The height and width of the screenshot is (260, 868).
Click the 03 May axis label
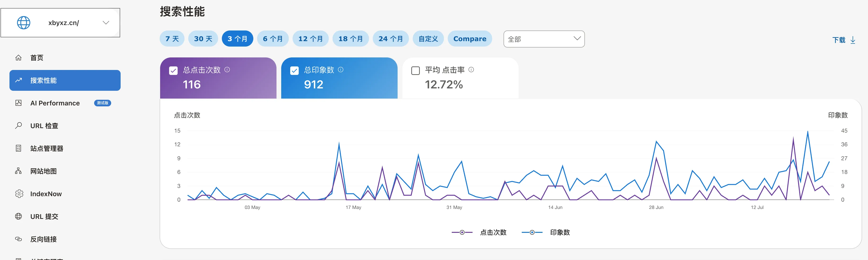(252, 208)
